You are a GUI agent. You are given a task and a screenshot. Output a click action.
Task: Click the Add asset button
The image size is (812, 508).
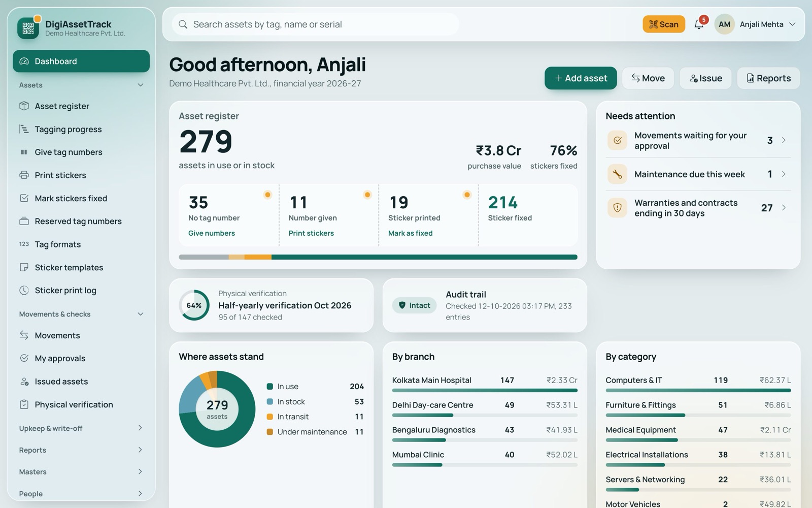pos(581,78)
